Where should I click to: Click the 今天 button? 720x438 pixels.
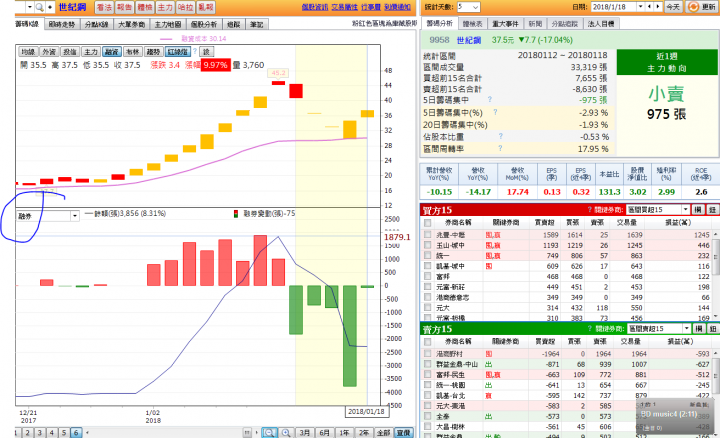coord(673,7)
